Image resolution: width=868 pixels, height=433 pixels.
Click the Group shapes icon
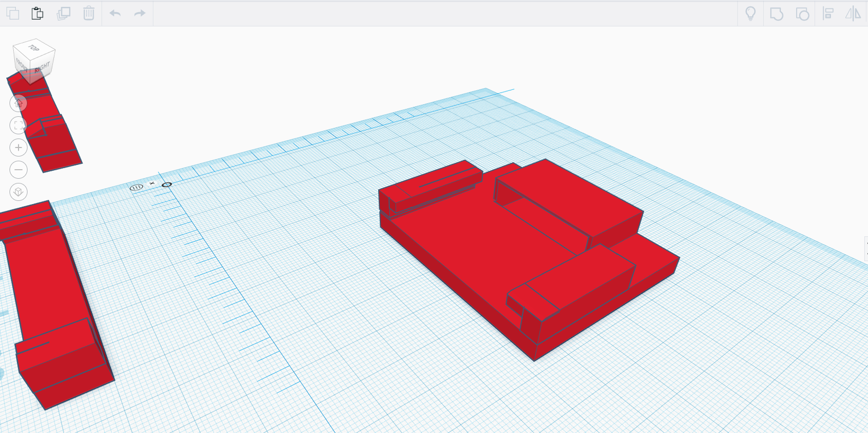776,13
